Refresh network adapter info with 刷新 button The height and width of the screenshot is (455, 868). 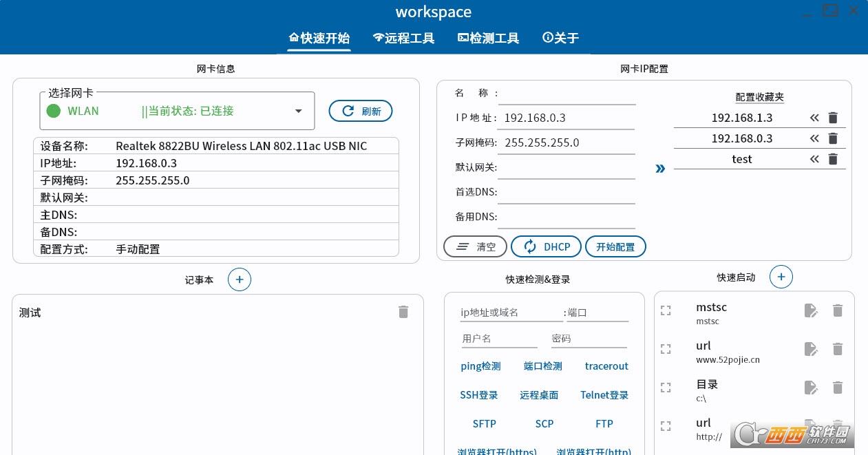(x=361, y=111)
